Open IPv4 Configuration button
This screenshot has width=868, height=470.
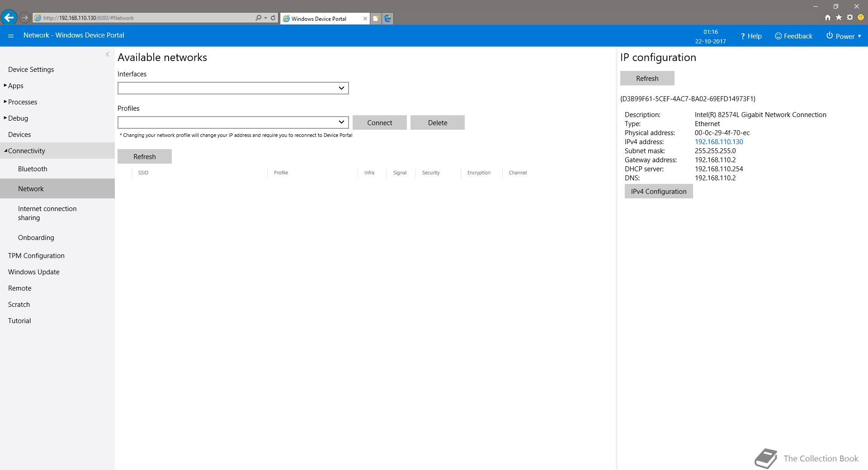click(659, 191)
